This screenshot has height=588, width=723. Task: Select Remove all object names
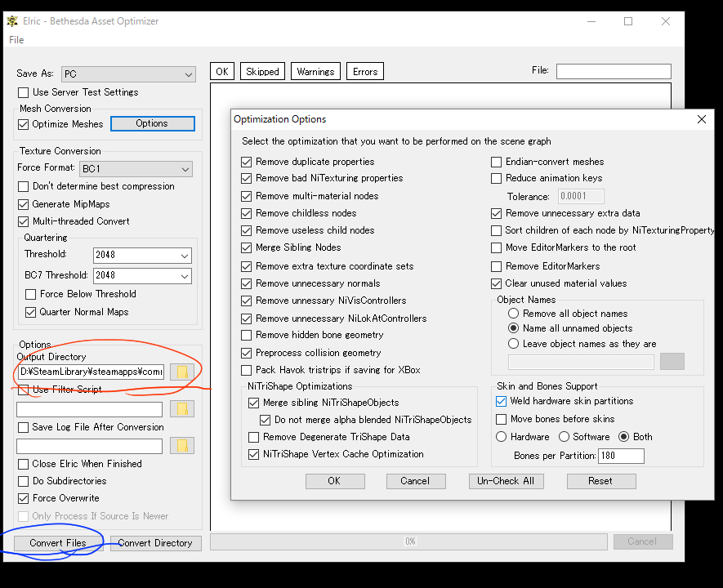pyautogui.click(x=514, y=314)
